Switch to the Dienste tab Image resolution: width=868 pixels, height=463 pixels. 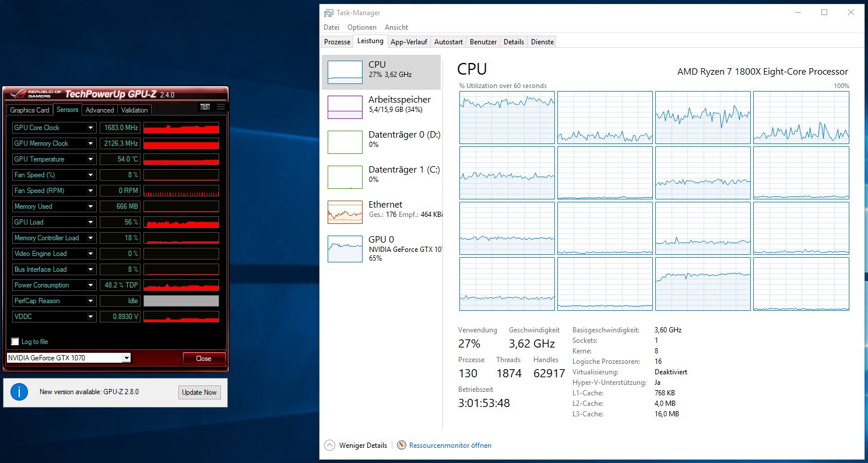pos(542,42)
